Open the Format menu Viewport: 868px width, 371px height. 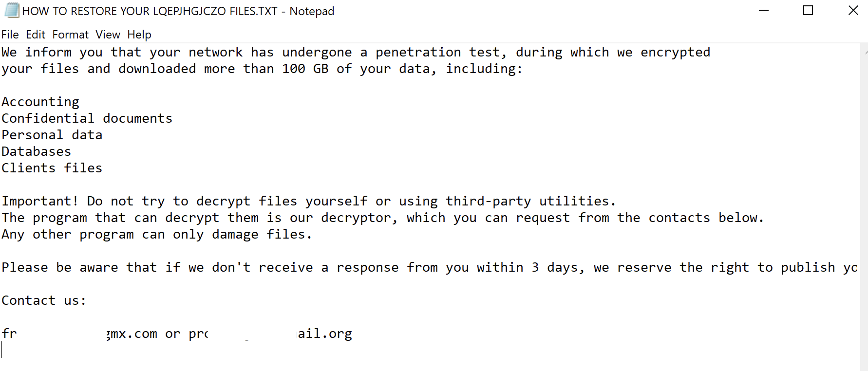[71, 35]
